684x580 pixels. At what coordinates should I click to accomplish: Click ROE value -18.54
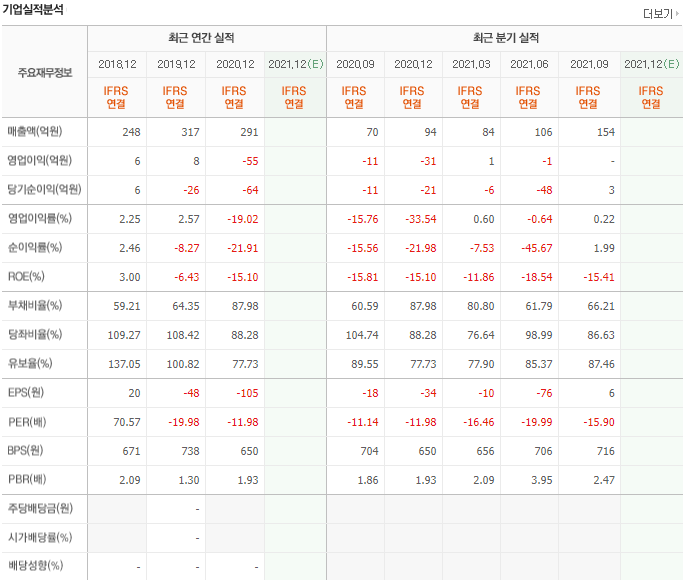537,277
